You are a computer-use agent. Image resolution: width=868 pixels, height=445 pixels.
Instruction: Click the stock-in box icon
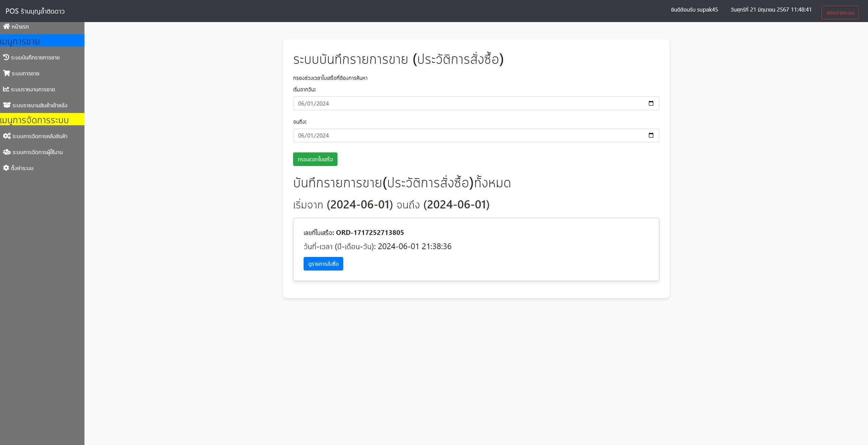7,105
